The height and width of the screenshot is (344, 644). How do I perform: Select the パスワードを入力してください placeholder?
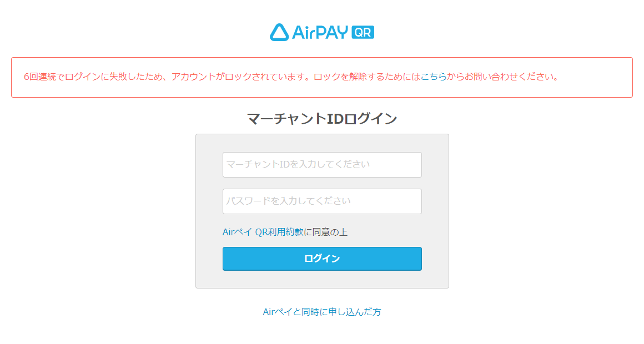tap(289, 201)
